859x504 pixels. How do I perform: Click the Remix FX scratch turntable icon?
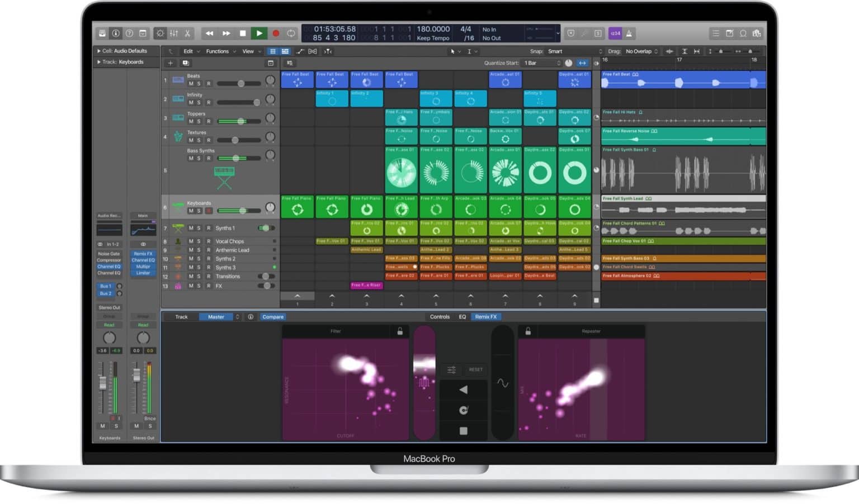(x=463, y=410)
